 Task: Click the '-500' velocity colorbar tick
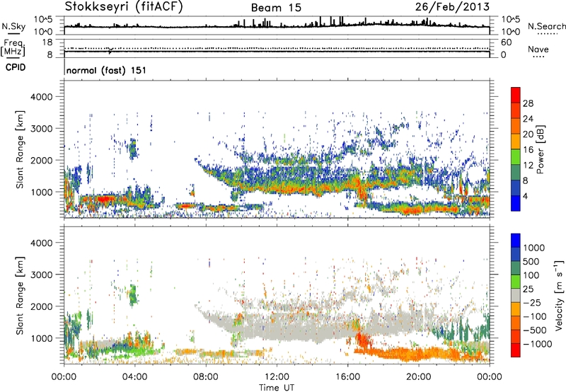[x=535, y=330]
